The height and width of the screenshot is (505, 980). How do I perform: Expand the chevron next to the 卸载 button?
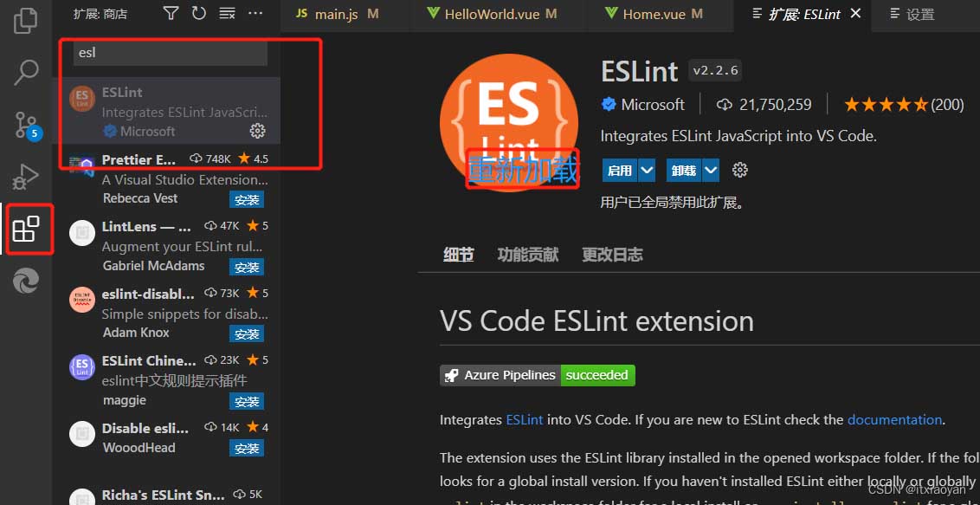point(712,170)
